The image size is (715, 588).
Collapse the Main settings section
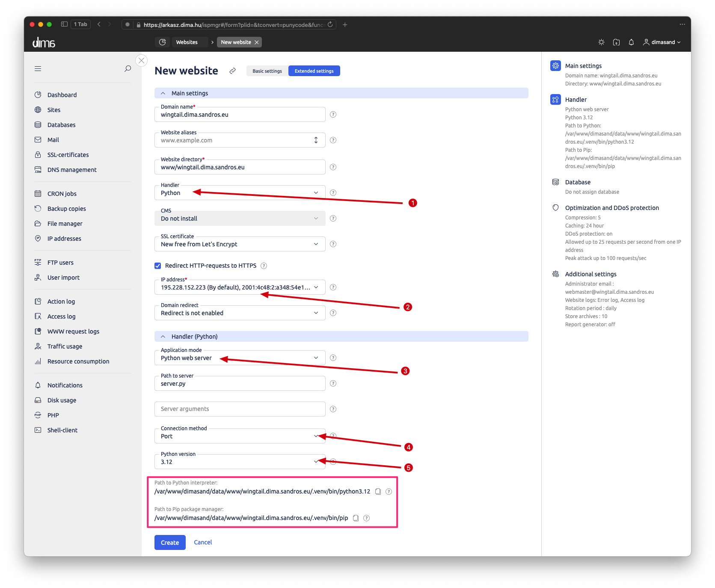(x=163, y=93)
